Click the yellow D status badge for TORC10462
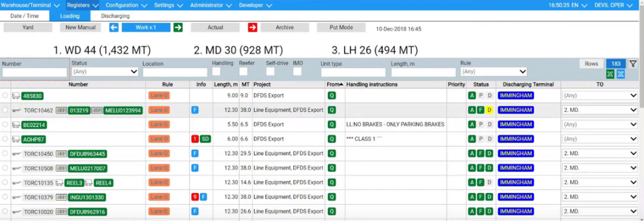The image size is (644, 221). coord(489,110)
